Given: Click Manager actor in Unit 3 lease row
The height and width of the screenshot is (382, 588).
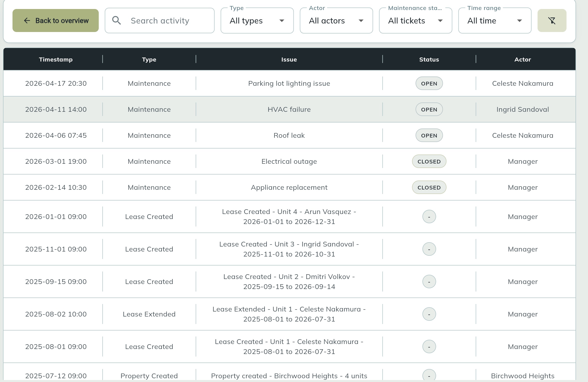Looking at the screenshot, I should 523,249.
